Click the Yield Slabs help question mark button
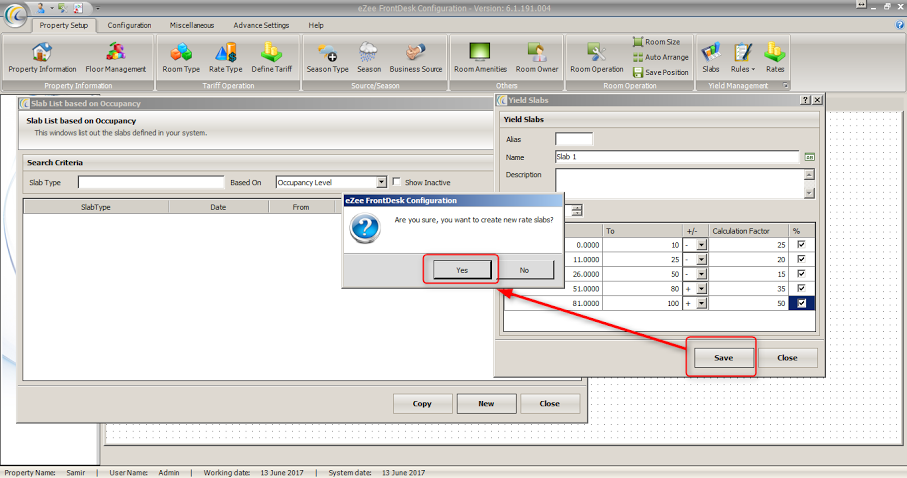Viewport: 907px width, 478px height. tap(805, 100)
